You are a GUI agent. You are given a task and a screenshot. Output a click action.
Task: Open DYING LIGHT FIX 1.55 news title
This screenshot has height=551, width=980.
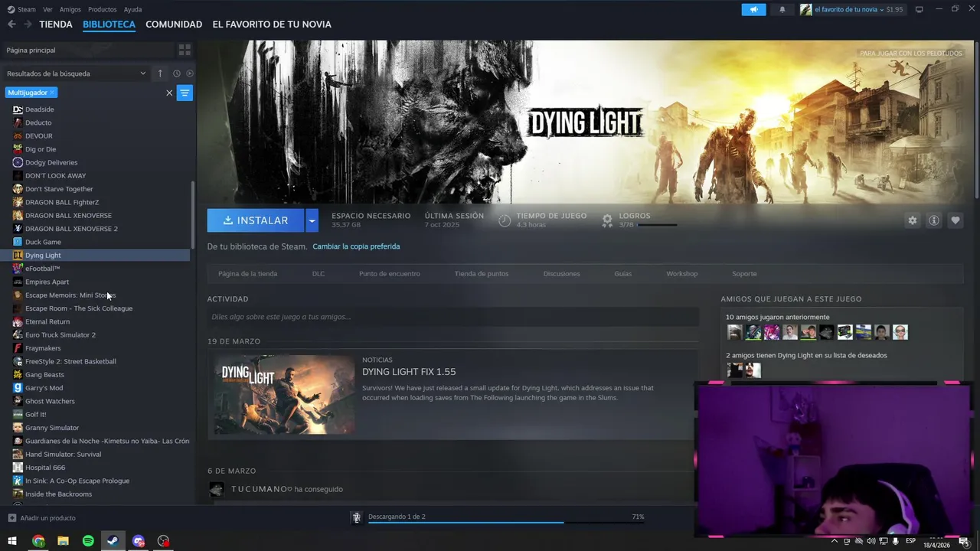[x=409, y=372]
